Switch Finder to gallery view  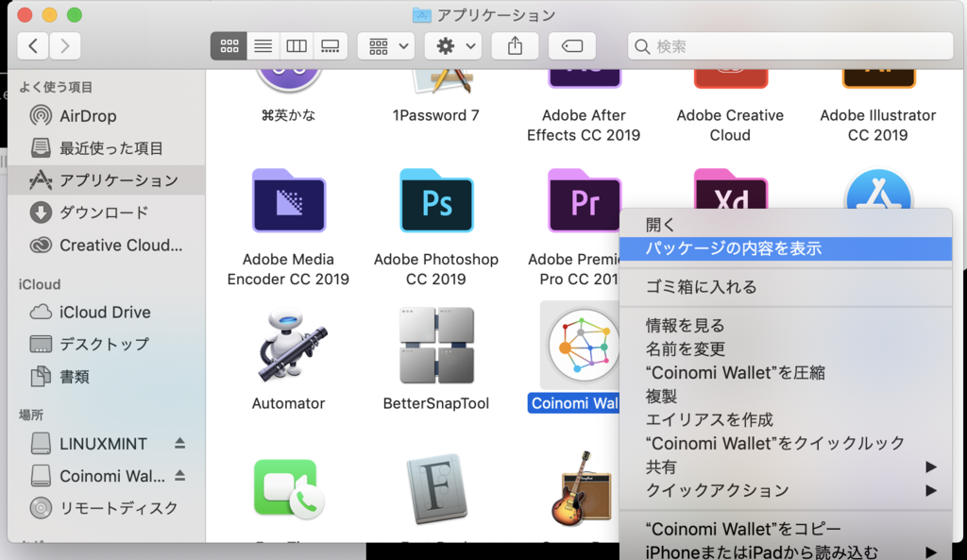[330, 46]
